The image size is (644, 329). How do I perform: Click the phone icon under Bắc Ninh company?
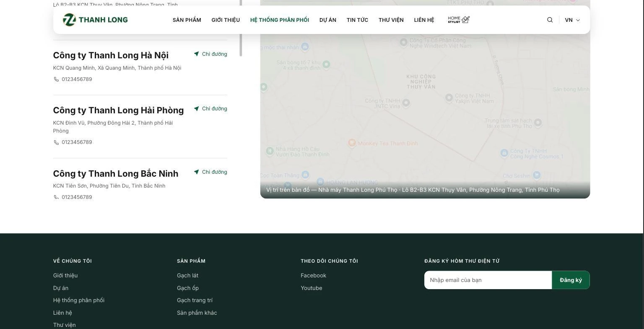[x=56, y=197]
